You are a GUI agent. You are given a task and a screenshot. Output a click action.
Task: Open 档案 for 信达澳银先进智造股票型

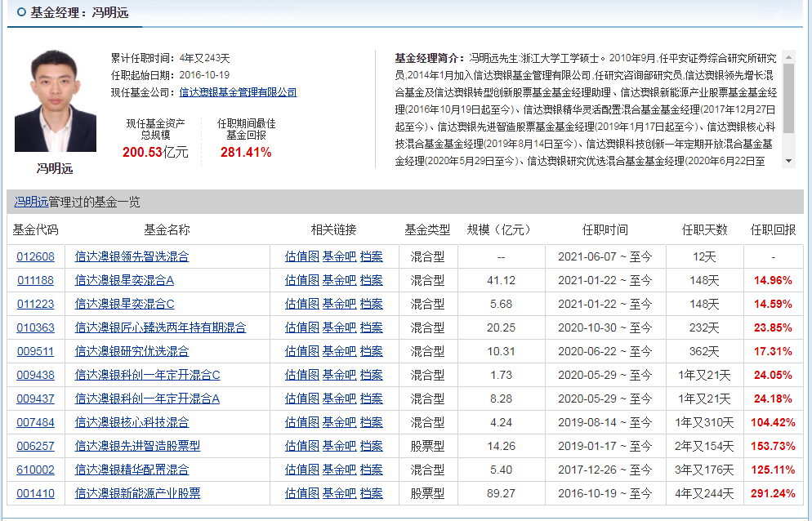[x=372, y=446]
